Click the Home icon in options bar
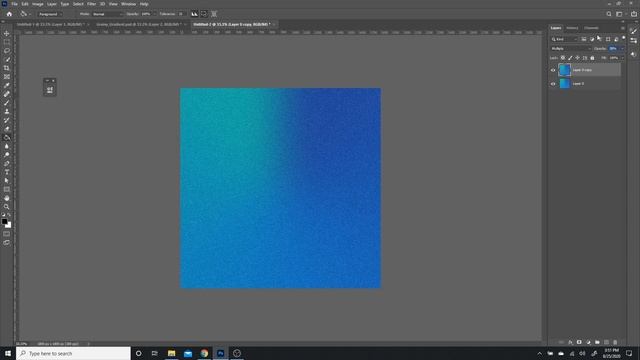This screenshot has width=640, height=360. (x=9, y=14)
